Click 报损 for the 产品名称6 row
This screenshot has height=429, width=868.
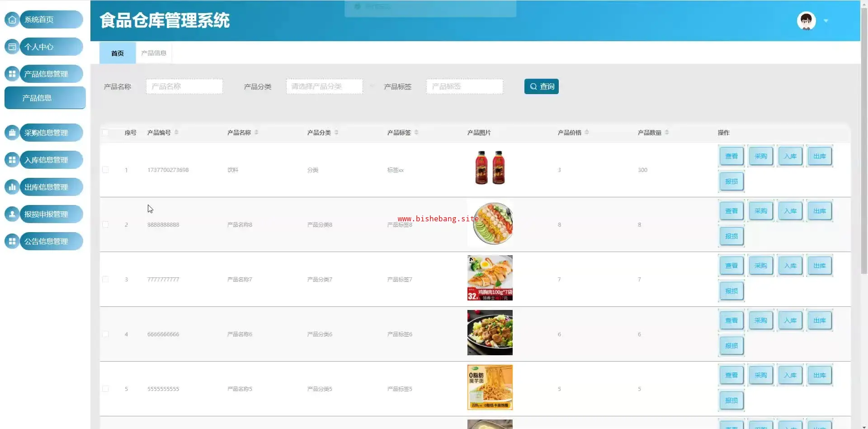pos(731,346)
